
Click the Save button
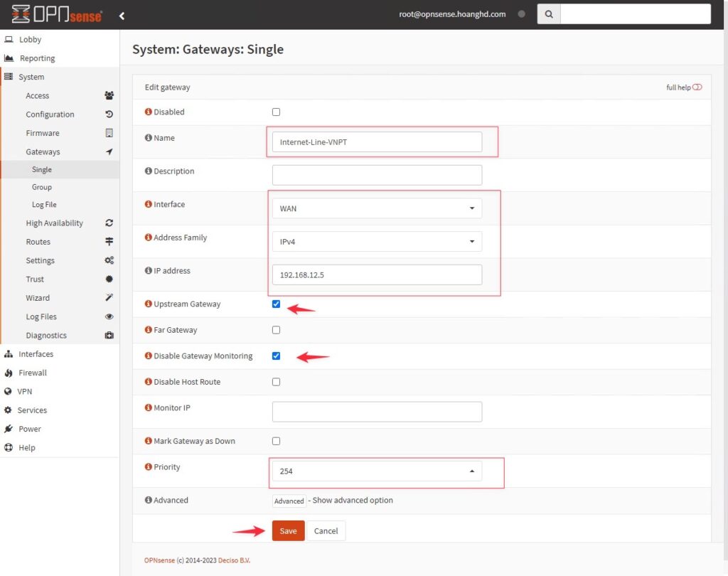[289, 530]
